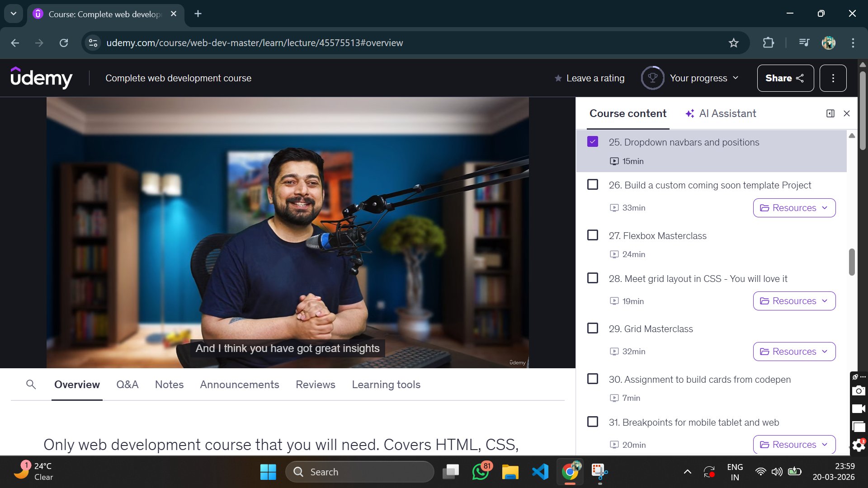Click search icon beside Overview tab
The width and height of the screenshot is (868, 488).
pyautogui.click(x=31, y=385)
